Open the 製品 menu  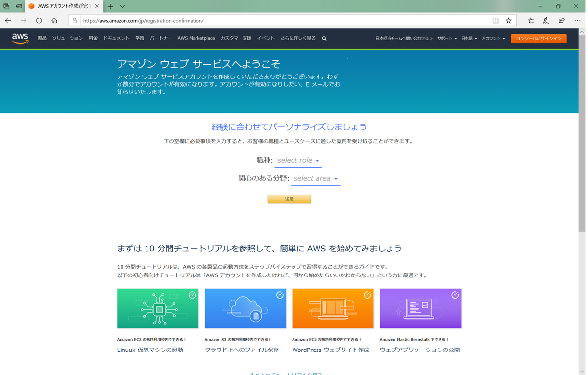pos(42,38)
